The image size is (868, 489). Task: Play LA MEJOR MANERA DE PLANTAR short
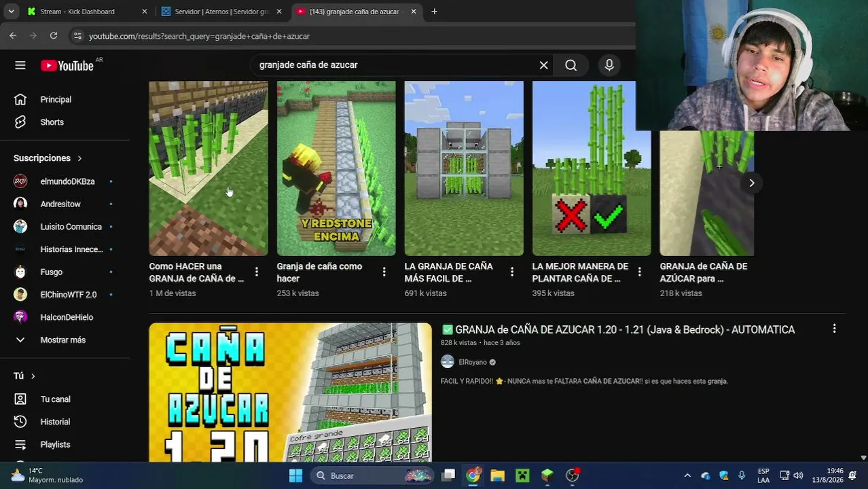[592, 168]
